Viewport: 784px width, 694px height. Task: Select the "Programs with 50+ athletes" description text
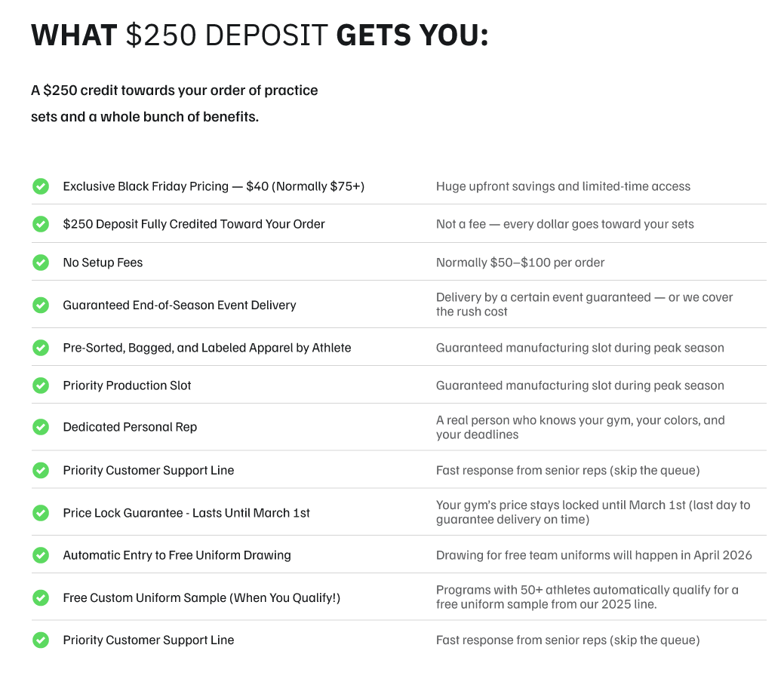pos(587,597)
